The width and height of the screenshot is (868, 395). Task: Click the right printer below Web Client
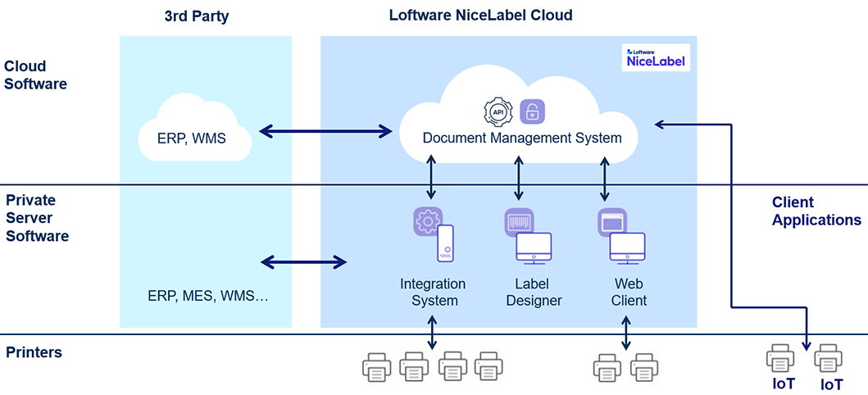pyautogui.click(x=644, y=366)
